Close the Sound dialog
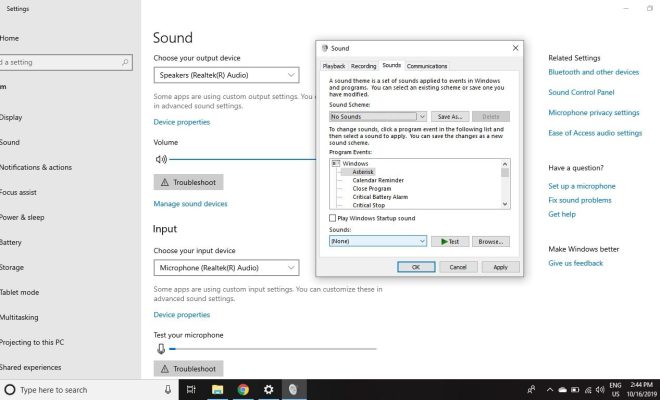Screen dimensions: 660x400 click(x=515, y=48)
